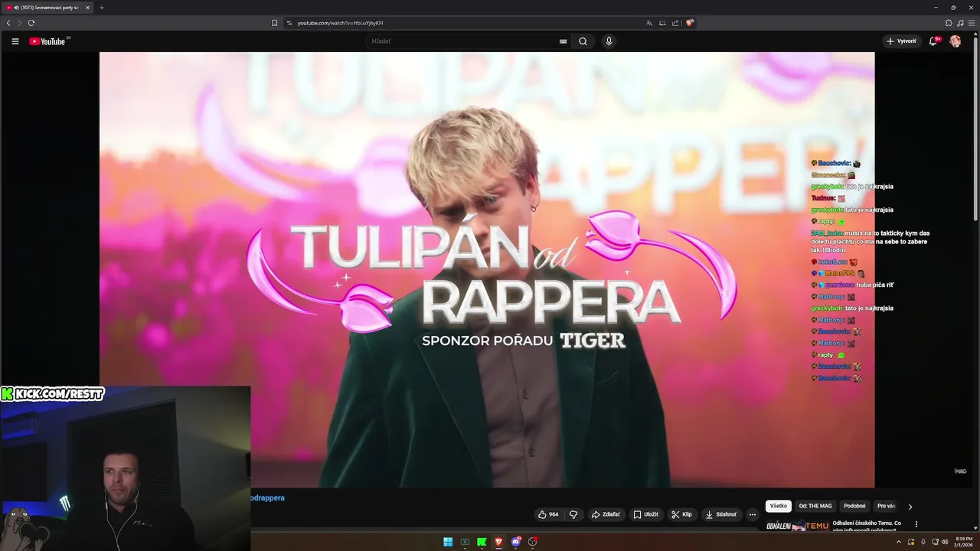Select the Pre vás filter chip
Viewport: 980px width, 551px height.
pyautogui.click(x=886, y=506)
